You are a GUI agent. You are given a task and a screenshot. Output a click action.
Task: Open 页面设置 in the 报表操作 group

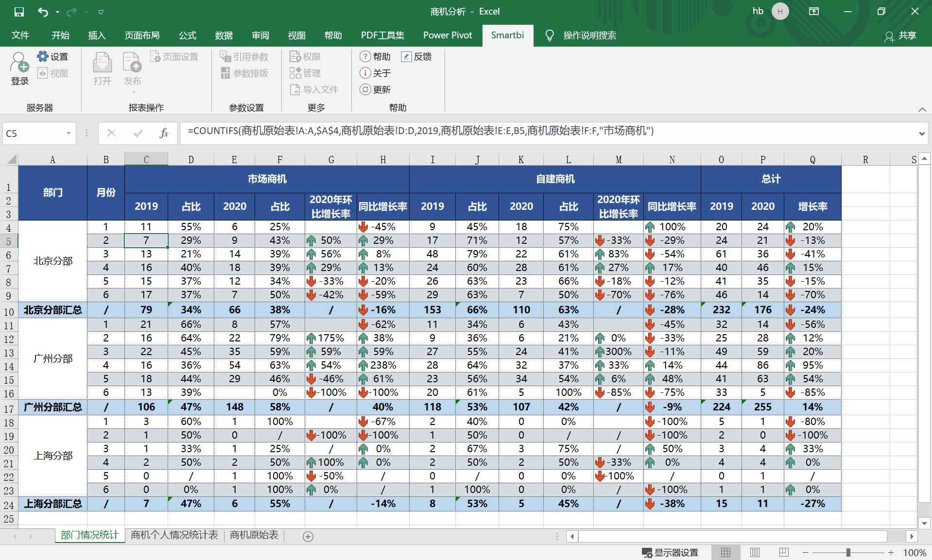click(x=175, y=56)
